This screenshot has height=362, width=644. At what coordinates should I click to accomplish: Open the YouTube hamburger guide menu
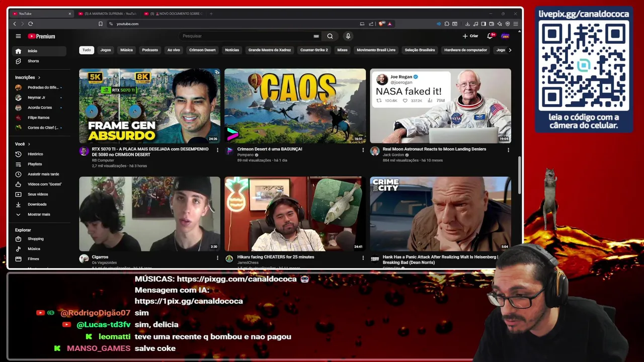click(18, 36)
